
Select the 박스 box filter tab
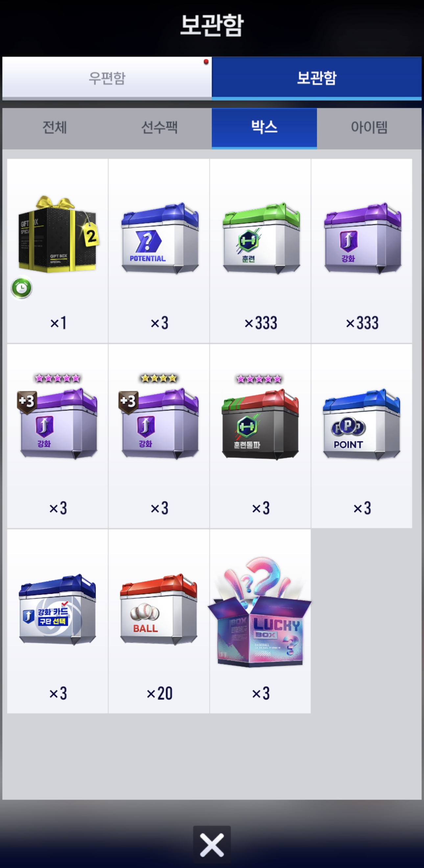pyautogui.click(x=264, y=128)
